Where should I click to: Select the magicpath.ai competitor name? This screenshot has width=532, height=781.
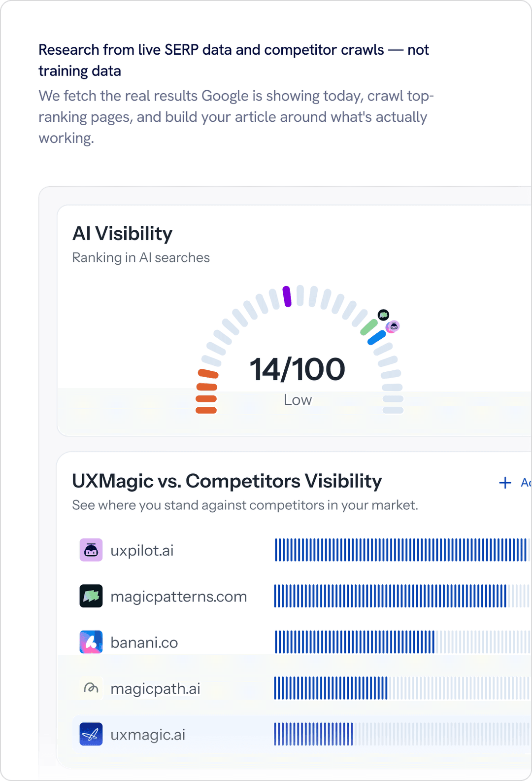[x=155, y=689]
